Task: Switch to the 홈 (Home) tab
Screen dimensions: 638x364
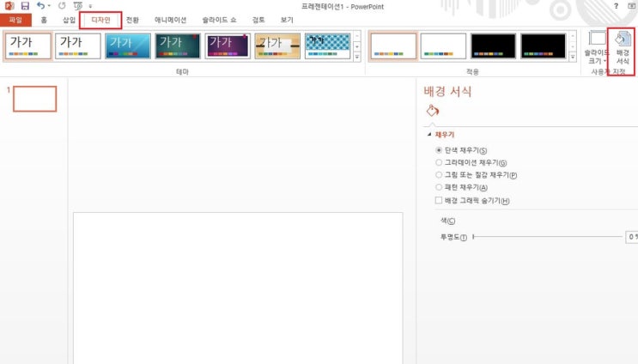Action: point(44,20)
